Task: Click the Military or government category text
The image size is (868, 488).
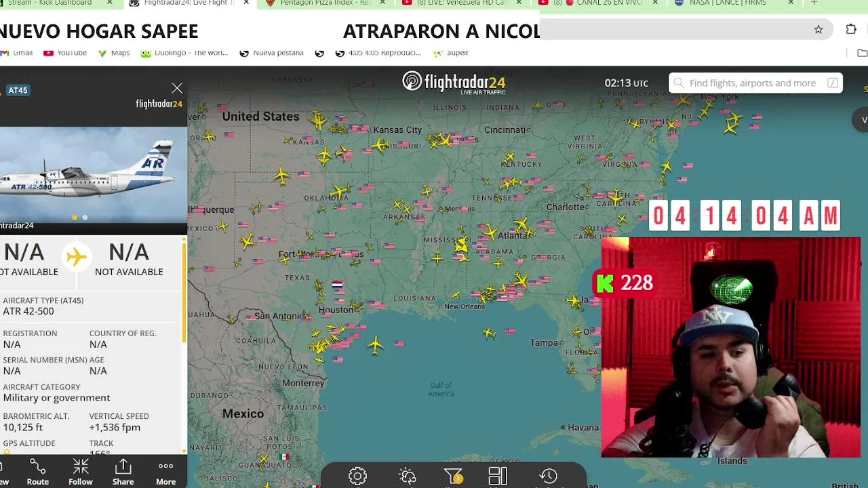Action: point(56,398)
